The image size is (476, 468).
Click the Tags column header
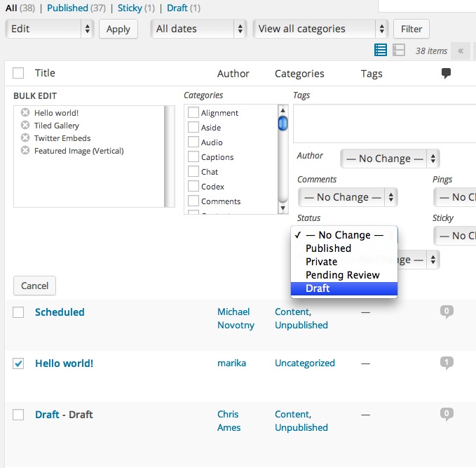(372, 74)
